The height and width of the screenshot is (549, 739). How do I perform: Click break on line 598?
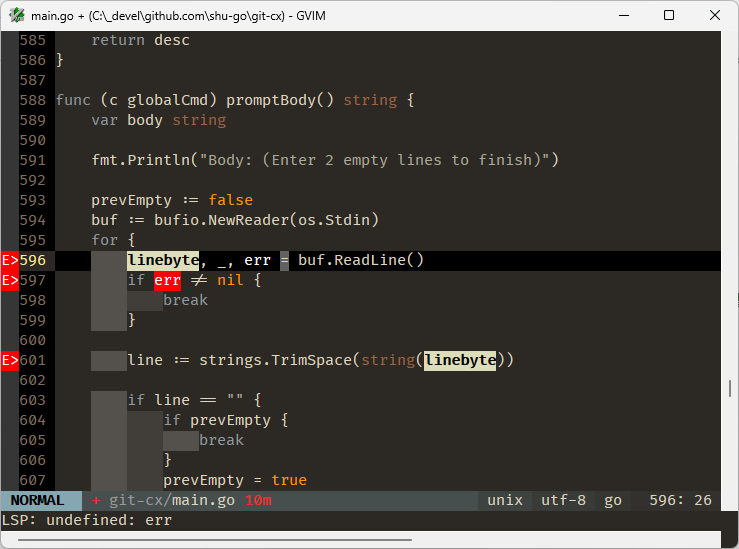click(186, 301)
